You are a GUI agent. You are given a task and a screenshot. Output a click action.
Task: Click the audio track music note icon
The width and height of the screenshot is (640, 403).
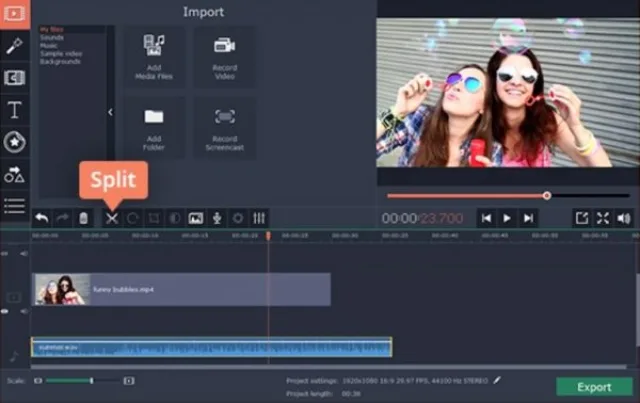[x=14, y=356]
